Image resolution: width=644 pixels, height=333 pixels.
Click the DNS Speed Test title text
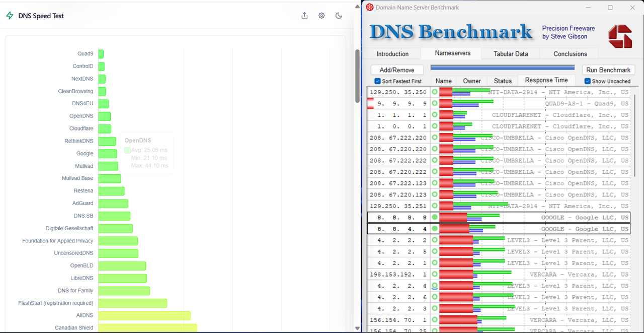coord(41,16)
